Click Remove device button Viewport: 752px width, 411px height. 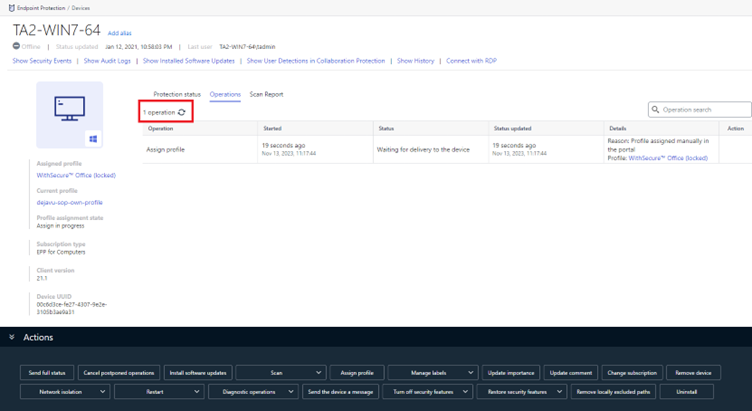pos(693,373)
